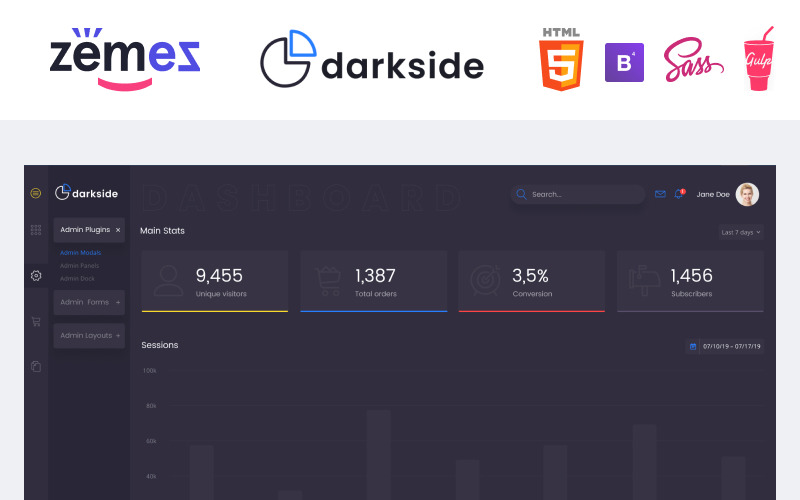800x500 pixels.
Task: Open Admin Panels menu item
Action: click(79, 266)
